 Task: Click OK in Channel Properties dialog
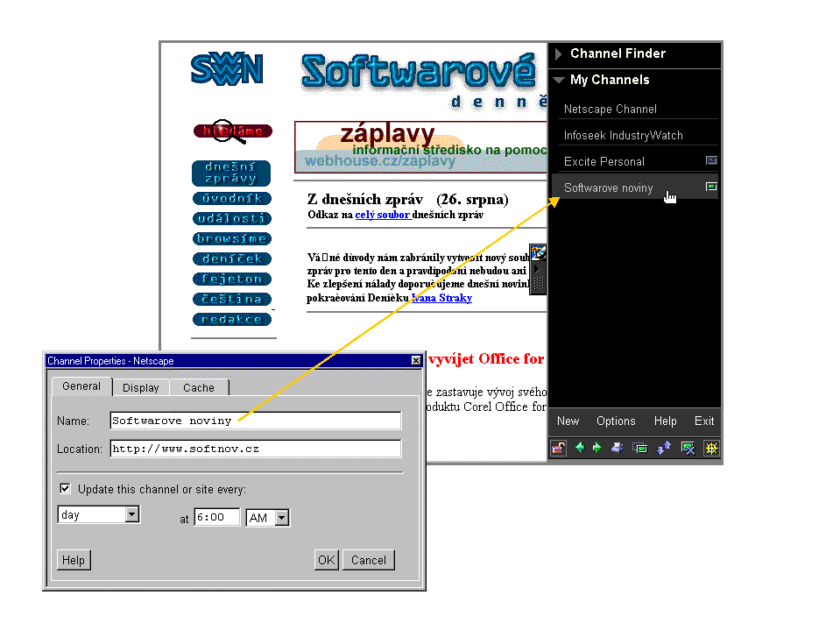pos(326,561)
